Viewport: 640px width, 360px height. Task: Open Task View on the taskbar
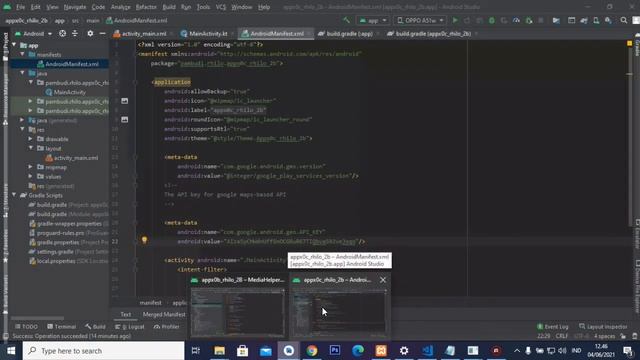(196, 351)
